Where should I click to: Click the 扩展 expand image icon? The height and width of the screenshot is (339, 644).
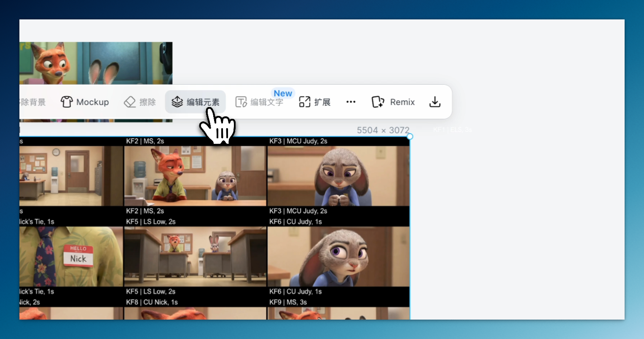304,102
